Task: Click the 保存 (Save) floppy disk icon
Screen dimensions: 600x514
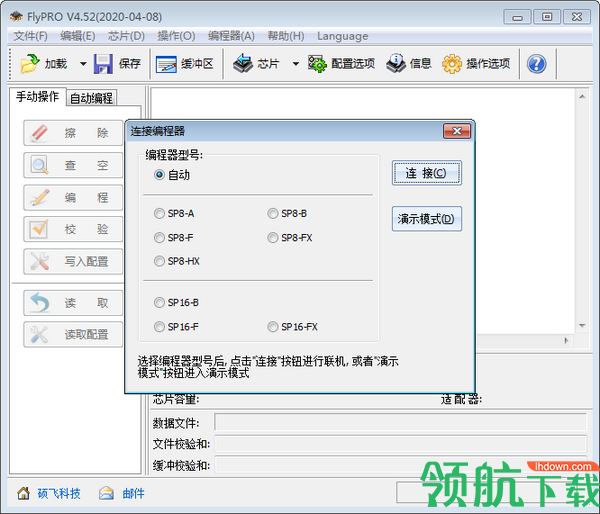Action: pos(103,64)
